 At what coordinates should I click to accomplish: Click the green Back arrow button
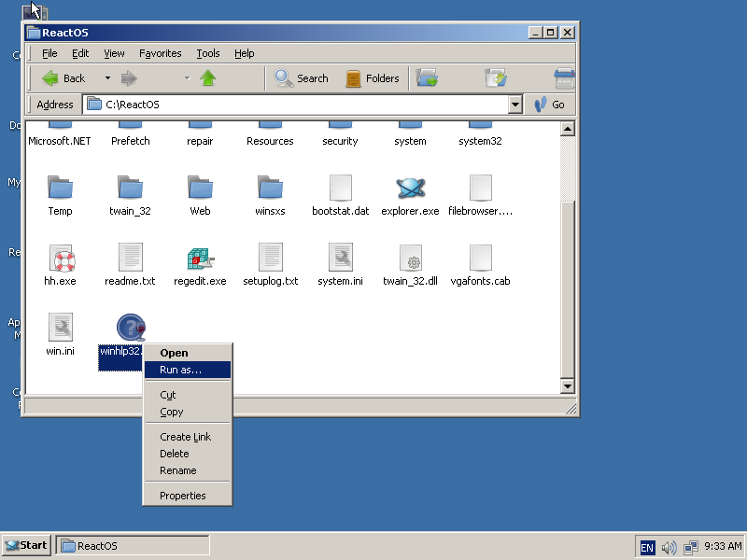[63, 78]
